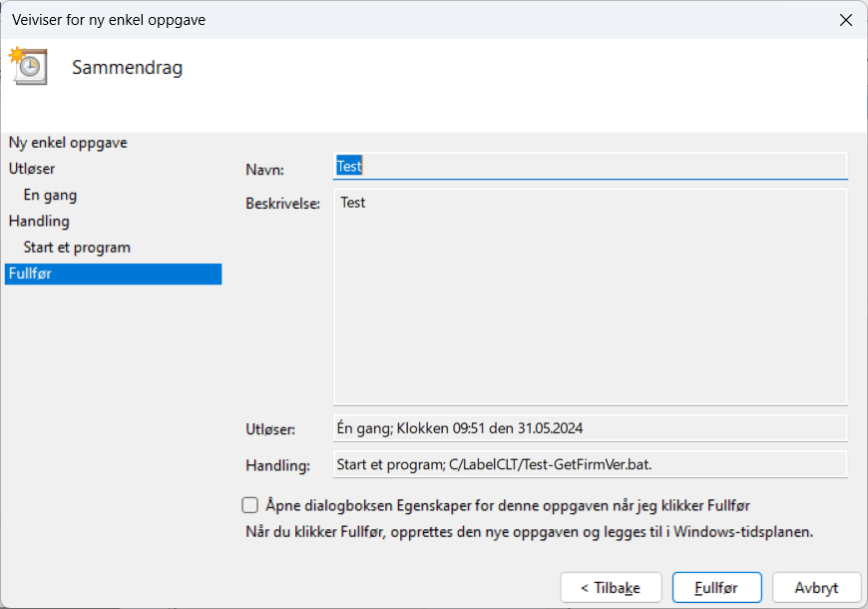This screenshot has height=609, width=868.
Task: Close the Veiviser for ny enkel oppgave window
Action: [x=845, y=20]
